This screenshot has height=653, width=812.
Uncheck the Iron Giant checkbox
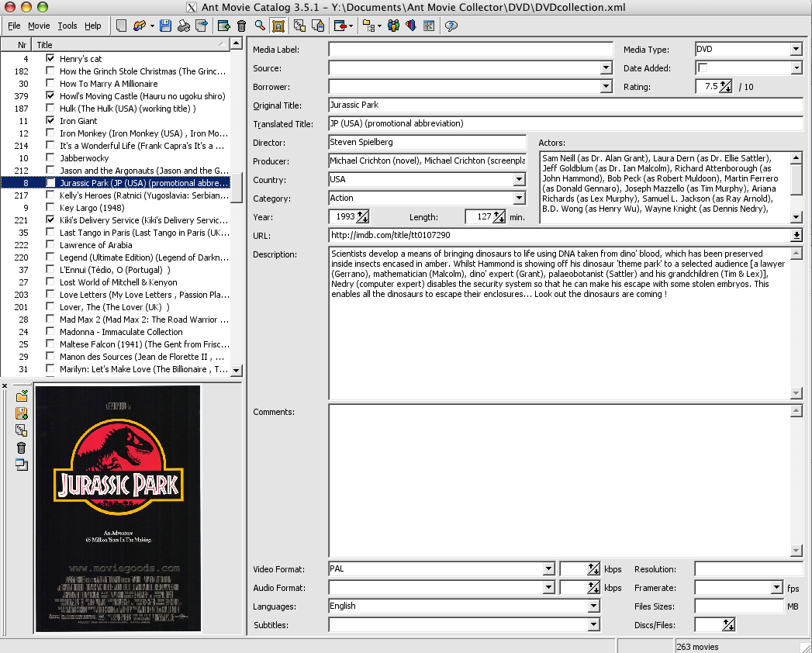50,121
